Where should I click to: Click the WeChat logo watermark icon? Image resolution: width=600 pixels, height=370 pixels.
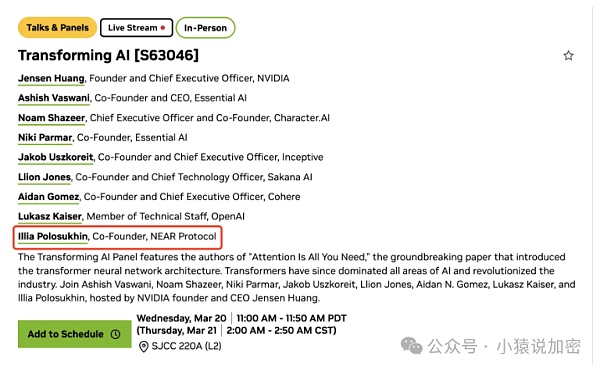tap(411, 346)
